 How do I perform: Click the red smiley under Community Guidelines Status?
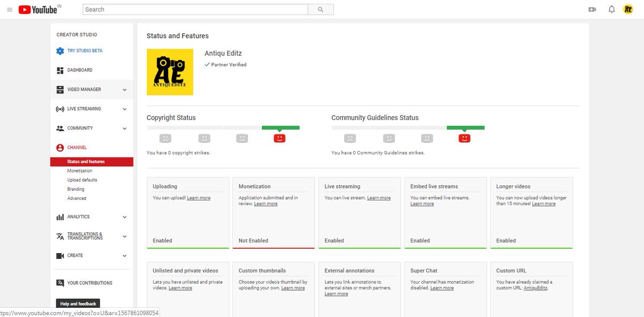point(465,138)
